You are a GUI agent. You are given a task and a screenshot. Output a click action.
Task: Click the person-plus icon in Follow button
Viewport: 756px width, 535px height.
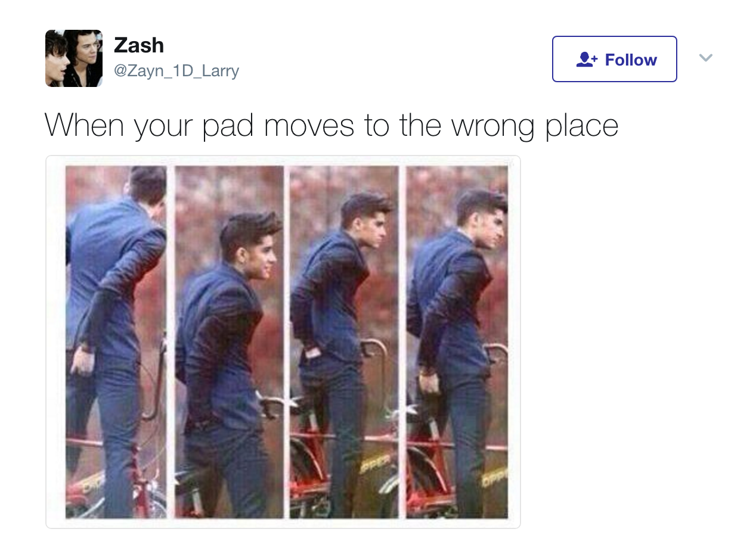click(x=587, y=59)
